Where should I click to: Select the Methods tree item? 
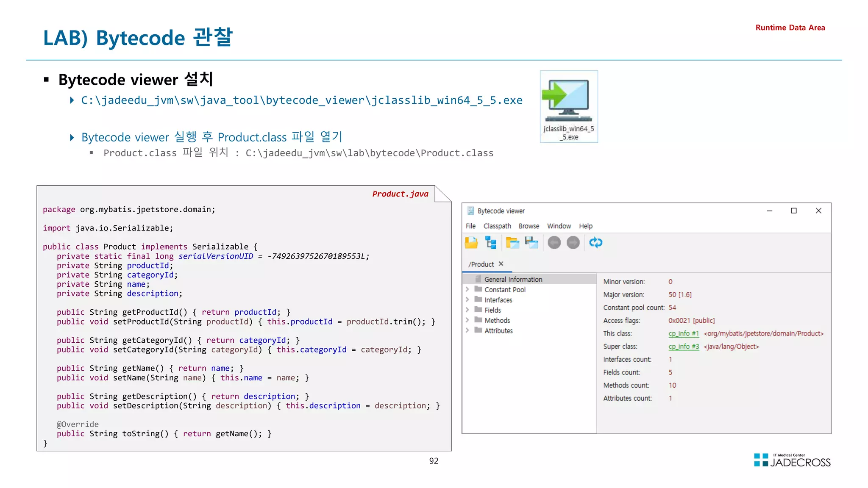tap(497, 321)
